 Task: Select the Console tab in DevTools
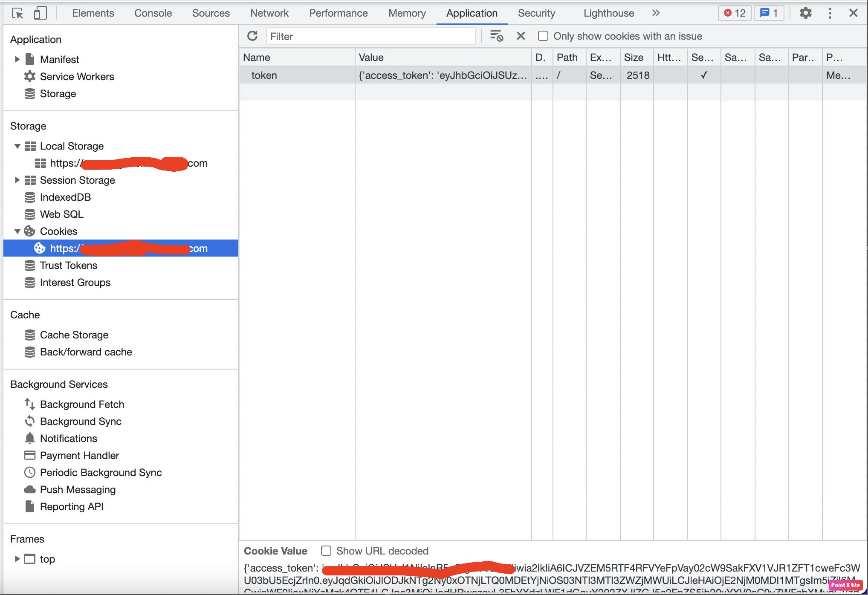[153, 13]
